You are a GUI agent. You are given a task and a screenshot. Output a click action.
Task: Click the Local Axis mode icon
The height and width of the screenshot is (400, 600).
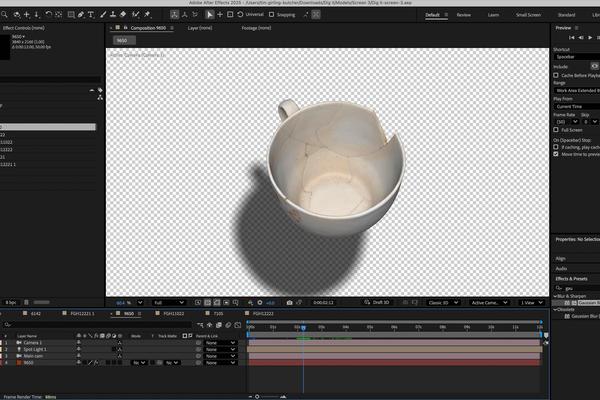[174, 15]
